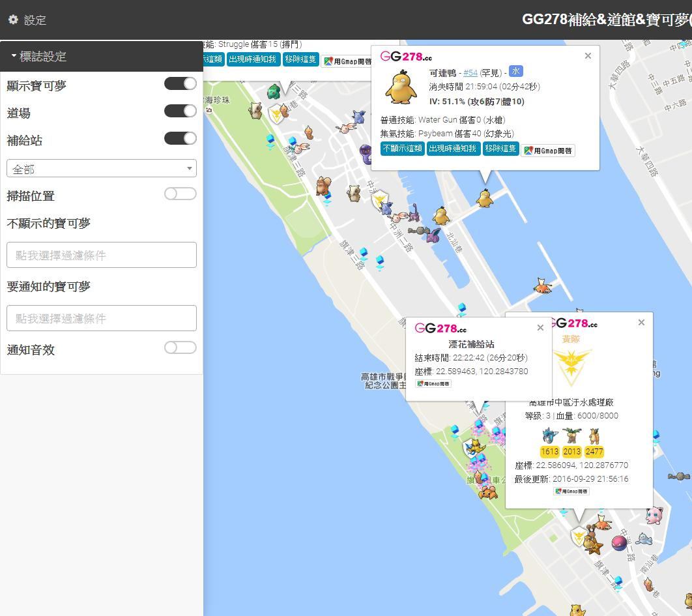The width and height of the screenshot is (692, 616).
Task: Click 用Gmap開啟 in Psyduck popup
Action: (x=548, y=151)
